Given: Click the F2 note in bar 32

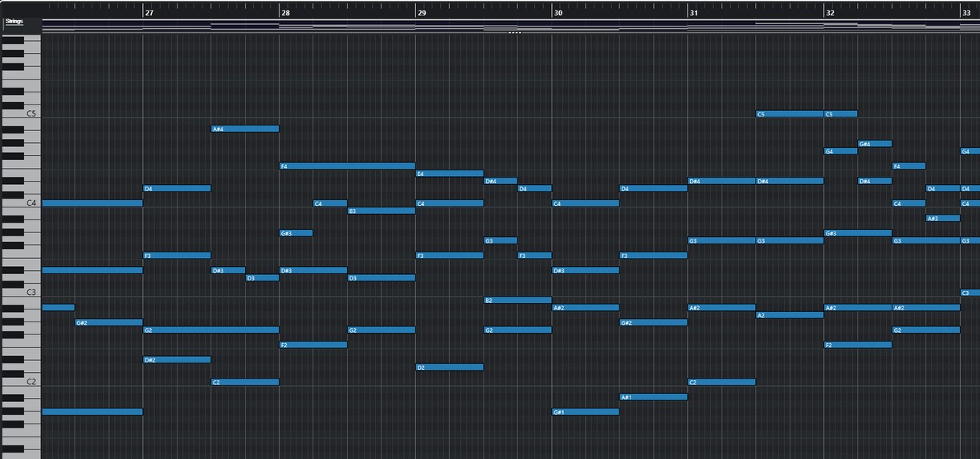Looking at the screenshot, I should [858, 345].
